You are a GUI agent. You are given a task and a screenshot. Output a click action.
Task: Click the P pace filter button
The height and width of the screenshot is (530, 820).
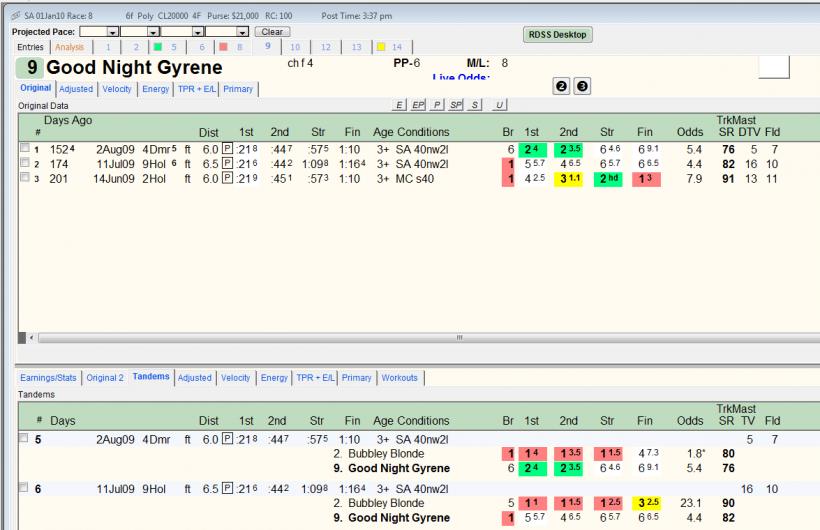pyautogui.click(x=437, y=105)
